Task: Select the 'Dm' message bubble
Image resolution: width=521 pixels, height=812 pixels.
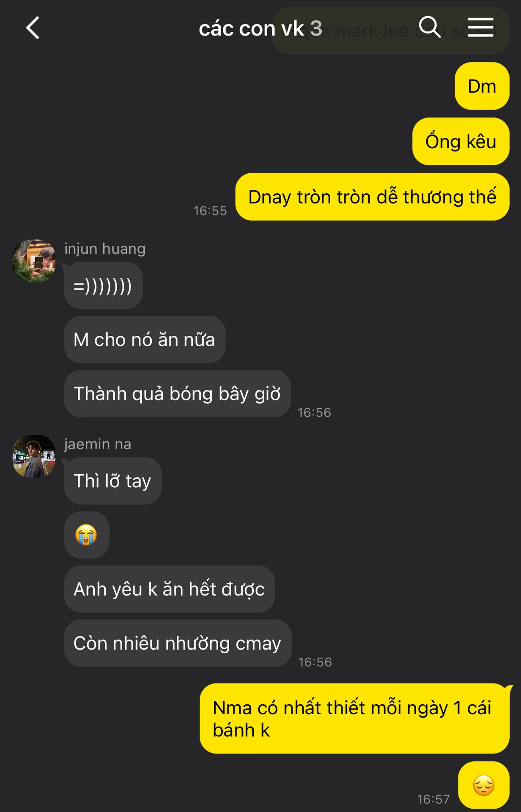Action: 482,86
